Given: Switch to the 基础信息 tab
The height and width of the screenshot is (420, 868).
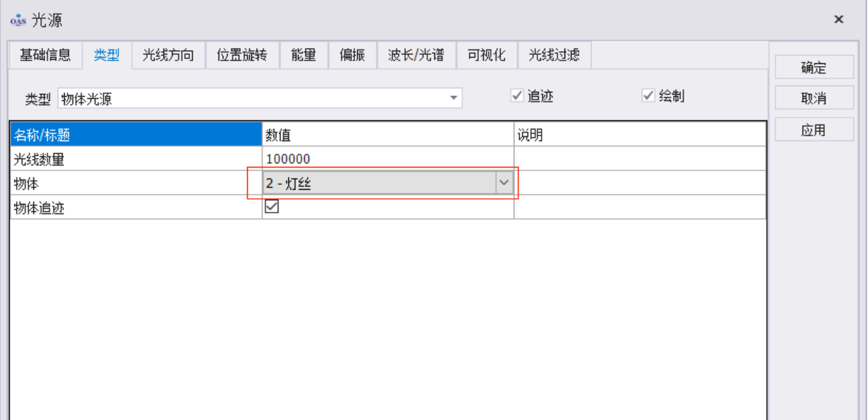Looking at the screenshot, I should tap(45, 56).
